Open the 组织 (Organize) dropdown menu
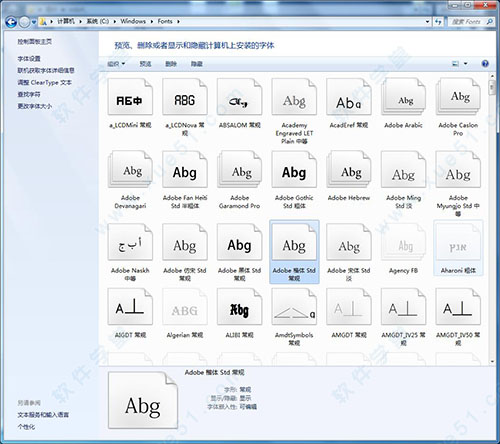Screen dimensions: 500x444 [116, 64]
